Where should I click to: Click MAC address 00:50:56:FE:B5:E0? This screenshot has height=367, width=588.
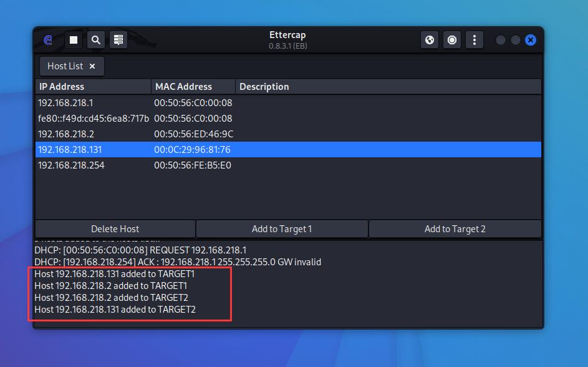193,165
